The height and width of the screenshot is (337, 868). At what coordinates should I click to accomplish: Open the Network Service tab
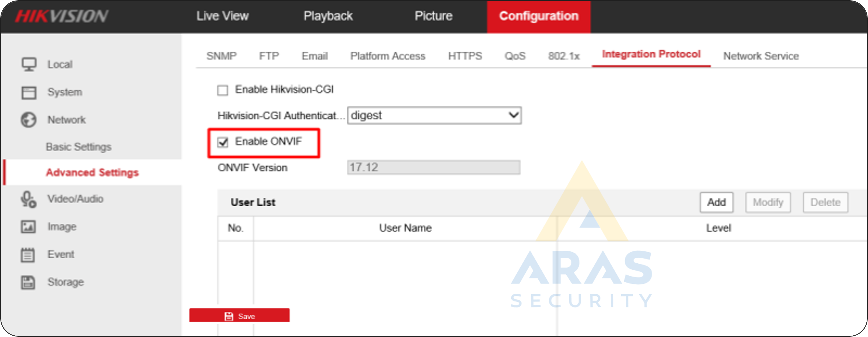(x=761, y=56)
